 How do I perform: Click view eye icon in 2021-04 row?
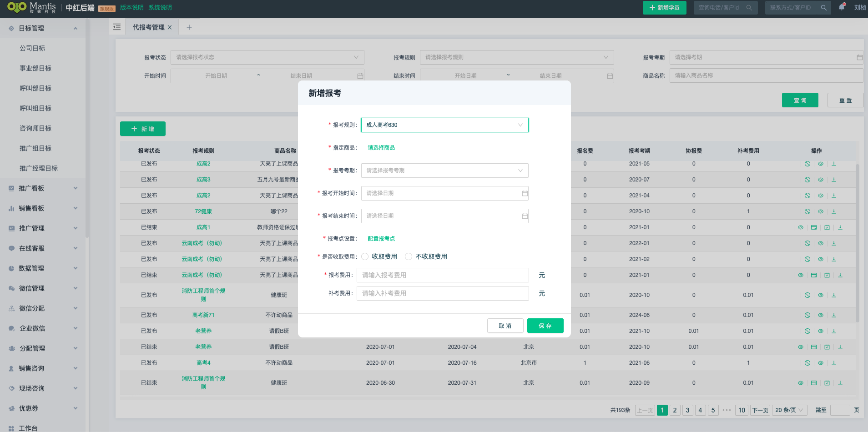click(x=821, y=196)
